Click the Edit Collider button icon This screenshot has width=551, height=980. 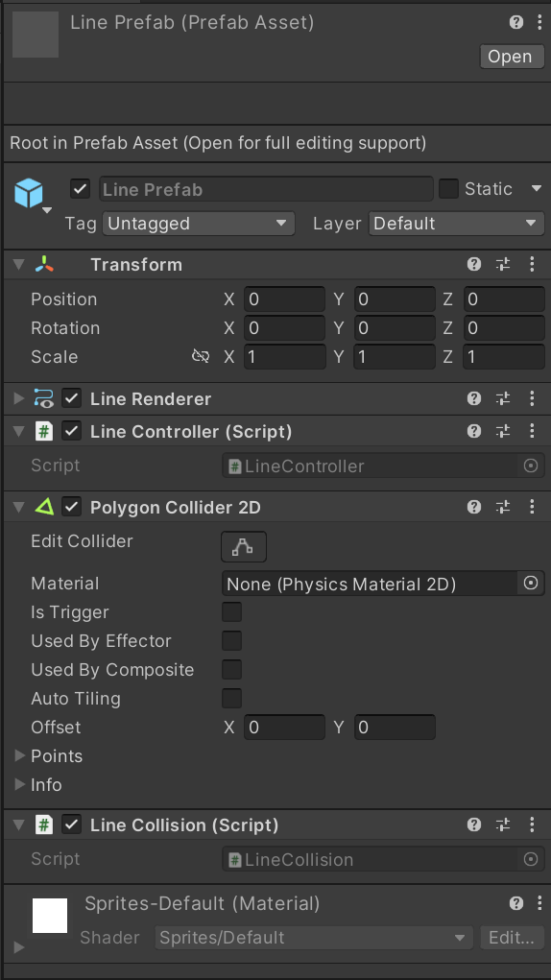click(x=244, y=547)
